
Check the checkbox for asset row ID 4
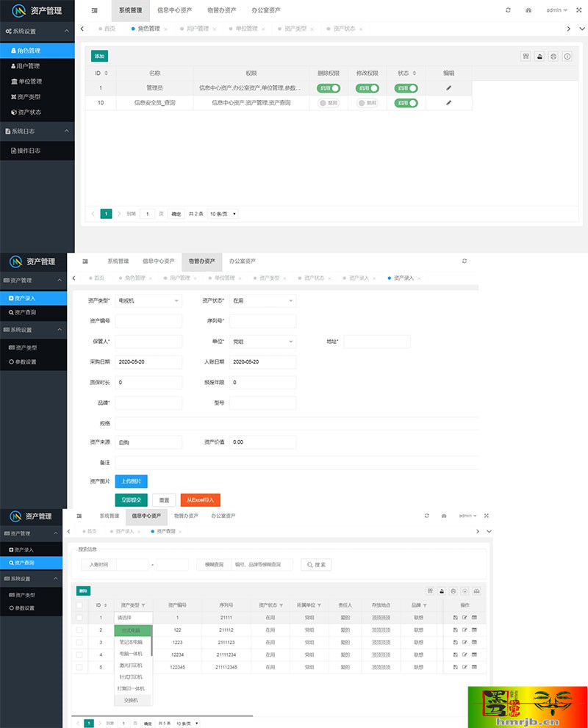79,655
